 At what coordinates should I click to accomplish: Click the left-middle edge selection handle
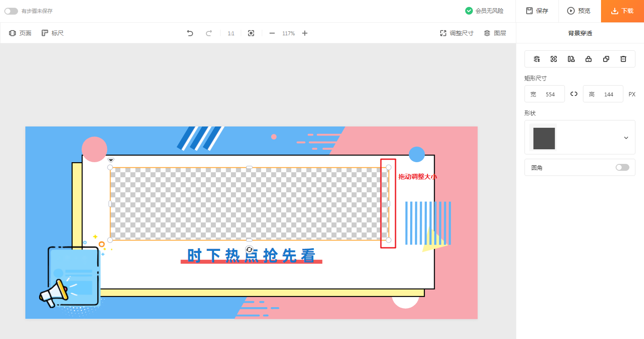[110, 203]
